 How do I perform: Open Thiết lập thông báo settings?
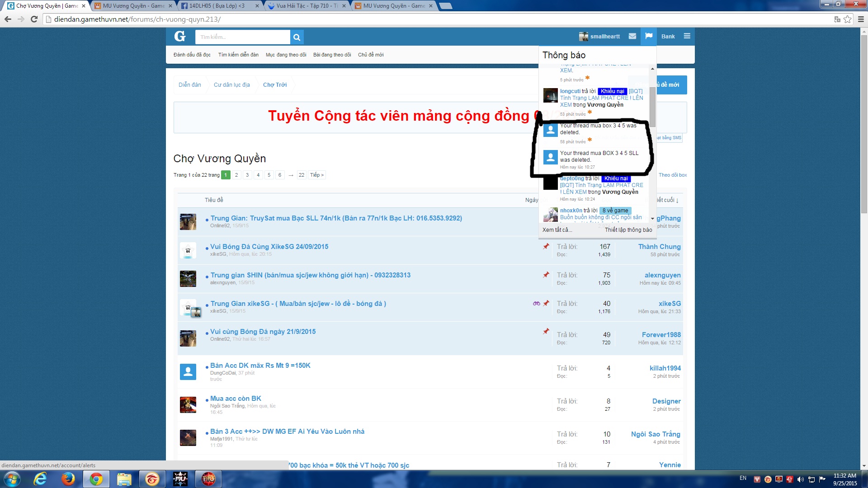coord(628,230)
